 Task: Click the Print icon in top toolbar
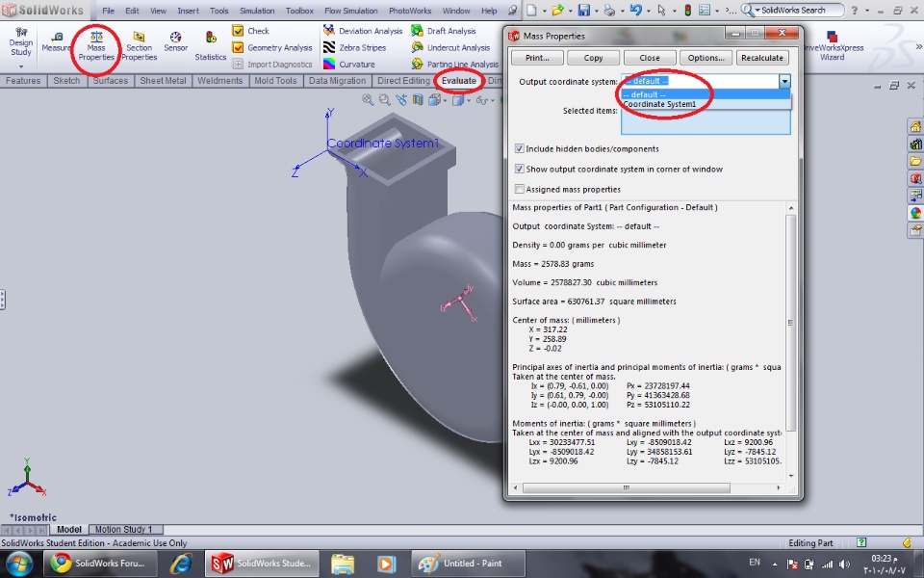tap(609, 10)
